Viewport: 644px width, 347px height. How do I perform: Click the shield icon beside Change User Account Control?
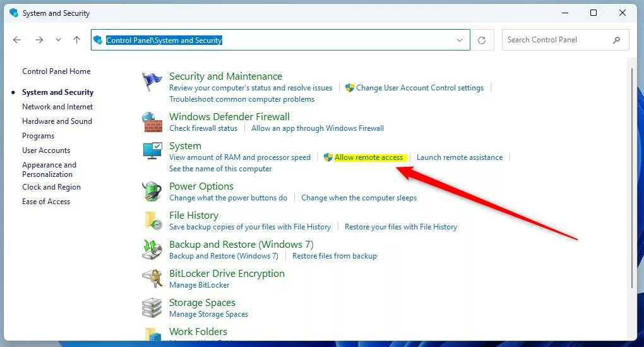(350, 88)
